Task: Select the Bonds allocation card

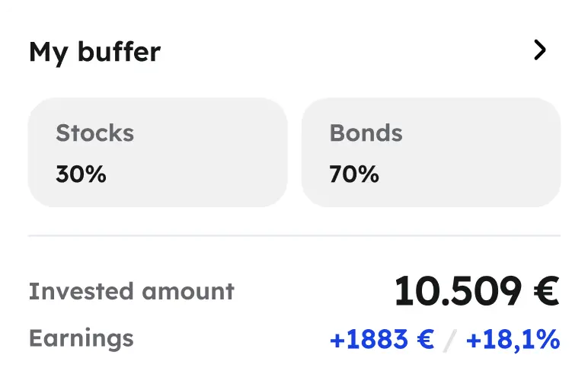Action: 431,152
